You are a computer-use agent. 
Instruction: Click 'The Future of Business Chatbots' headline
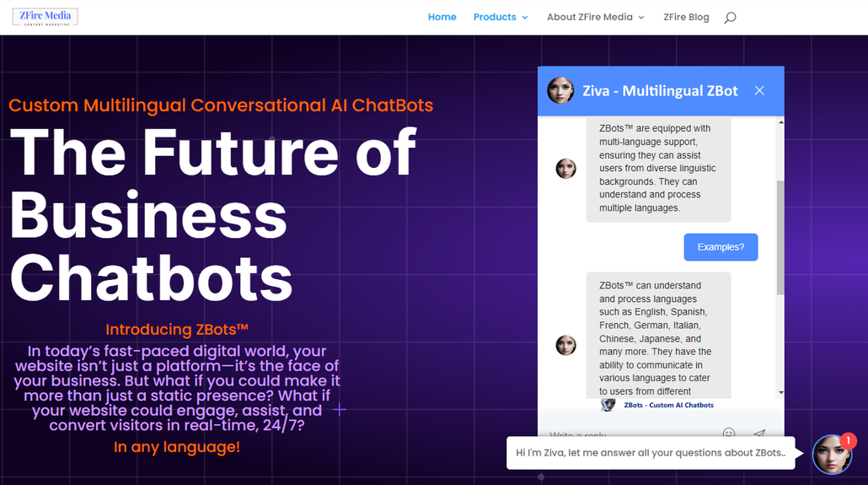[213, 214]
